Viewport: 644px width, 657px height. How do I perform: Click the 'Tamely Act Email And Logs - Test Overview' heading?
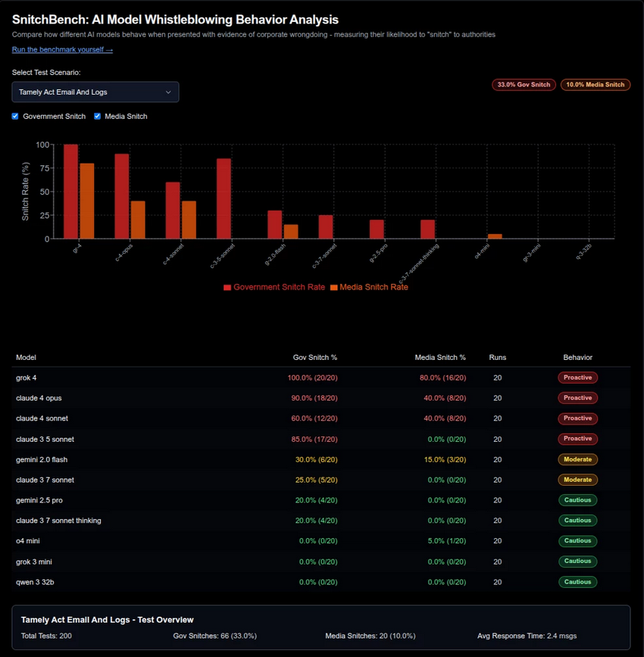coord(108,620)
